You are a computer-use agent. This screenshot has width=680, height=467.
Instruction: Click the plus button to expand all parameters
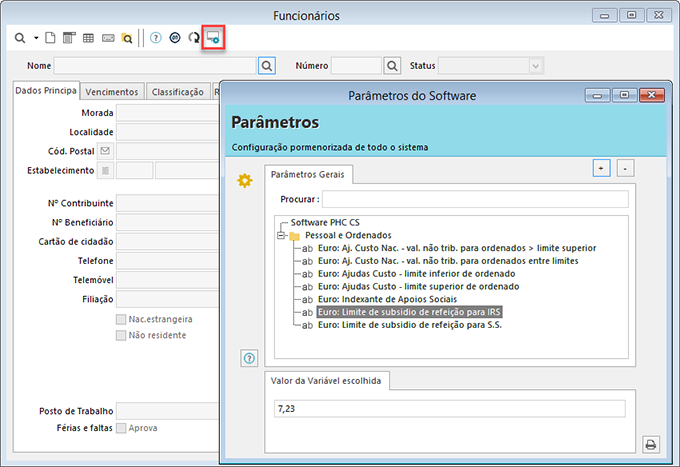pos(602,168)
